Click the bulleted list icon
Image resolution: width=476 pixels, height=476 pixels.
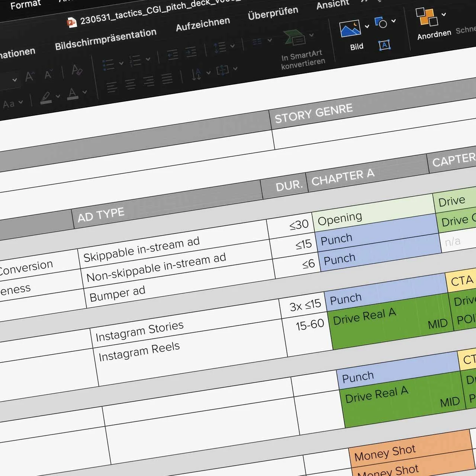pos(108,65)
